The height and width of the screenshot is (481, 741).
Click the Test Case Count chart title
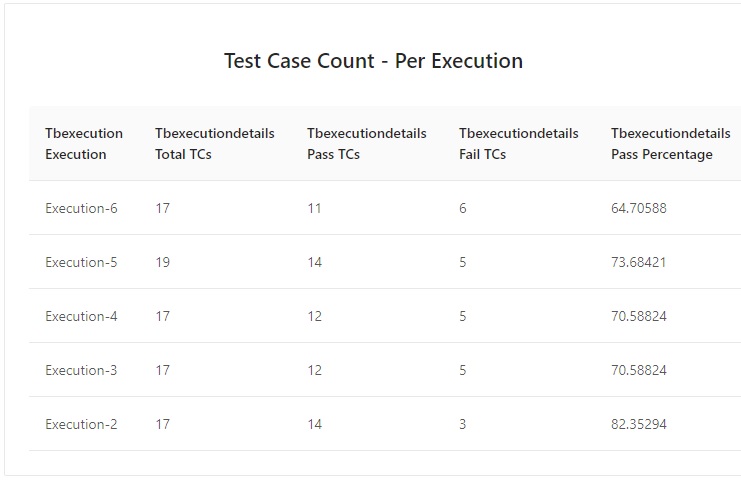(x=373, y=61)
